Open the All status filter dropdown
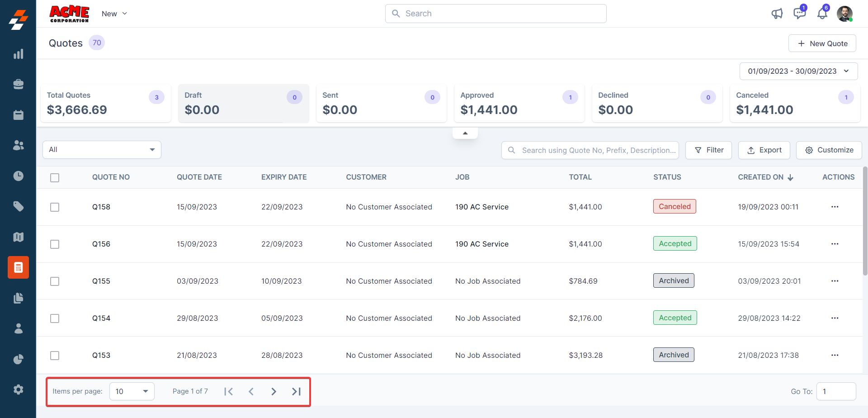This screenshot has height=418, width=868. tap(102, 150)
